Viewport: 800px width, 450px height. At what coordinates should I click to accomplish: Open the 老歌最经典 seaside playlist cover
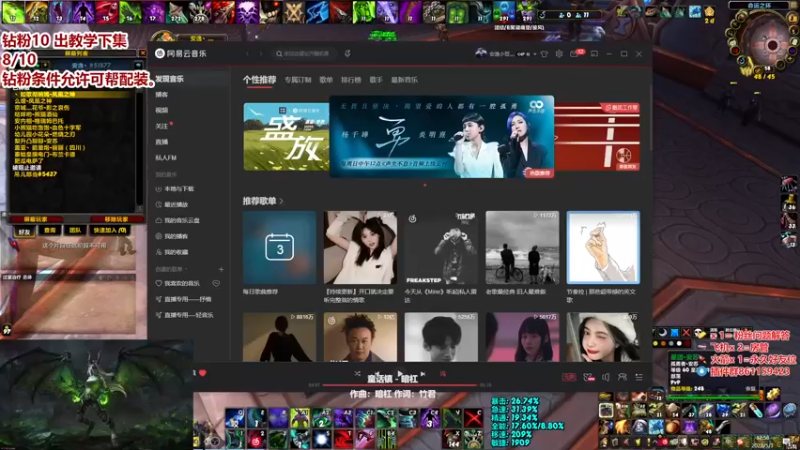(x=522, y=247)
